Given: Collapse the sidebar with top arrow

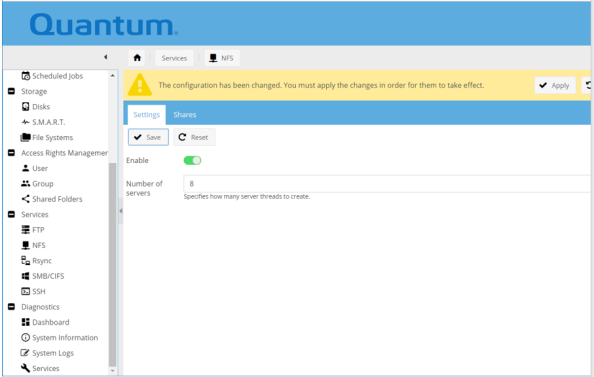Looking at the screenshot, I should point(106,57).
